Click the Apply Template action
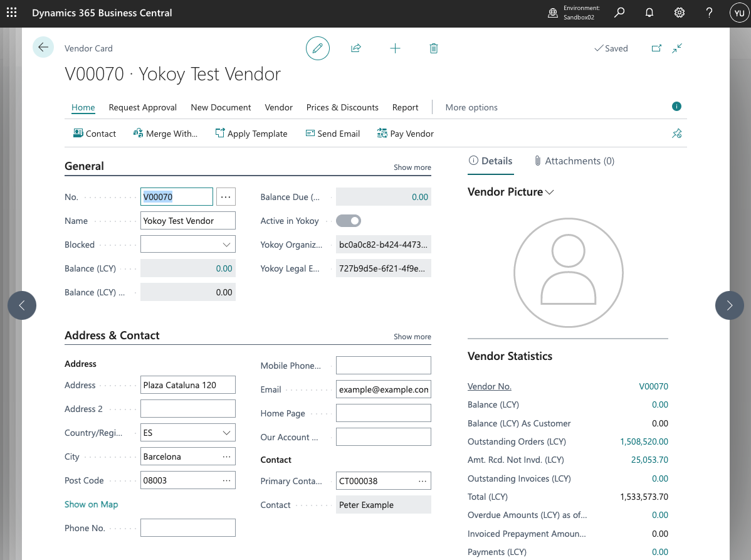751x560 pixels. pyautogui.click(x=251, y=134)
